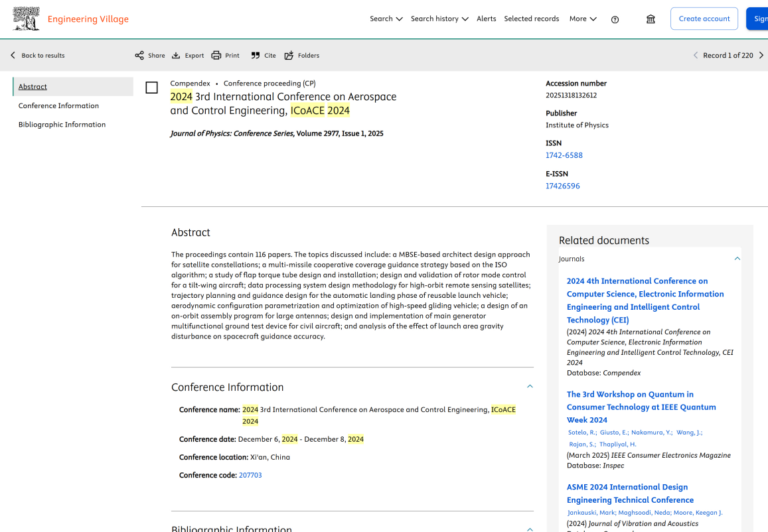The image size is (768, 532).
Task: Click the accession number 20251318132612
Action: [571, 96]
